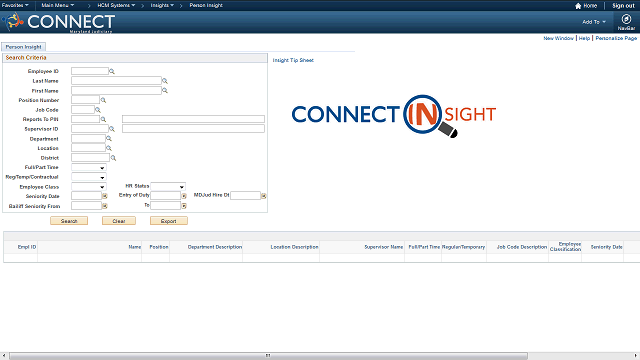Image resolution: width=640 pixels, height=360 pixels.
Task: Focus the First Name input field
Action: tap(116, 91)
